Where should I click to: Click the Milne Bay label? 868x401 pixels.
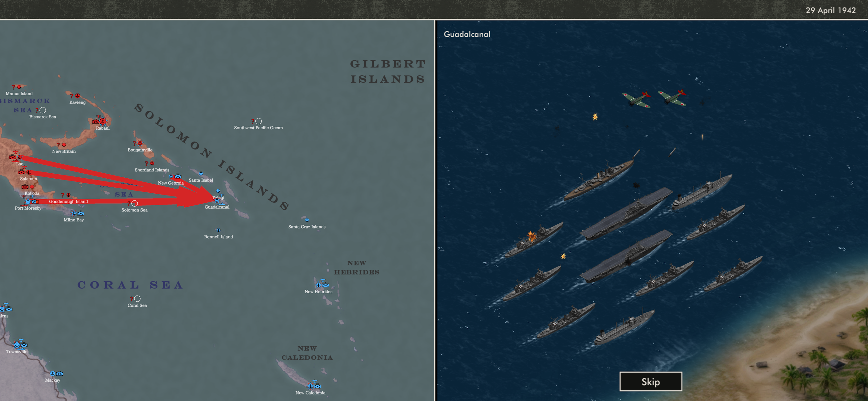pos(74,220)
